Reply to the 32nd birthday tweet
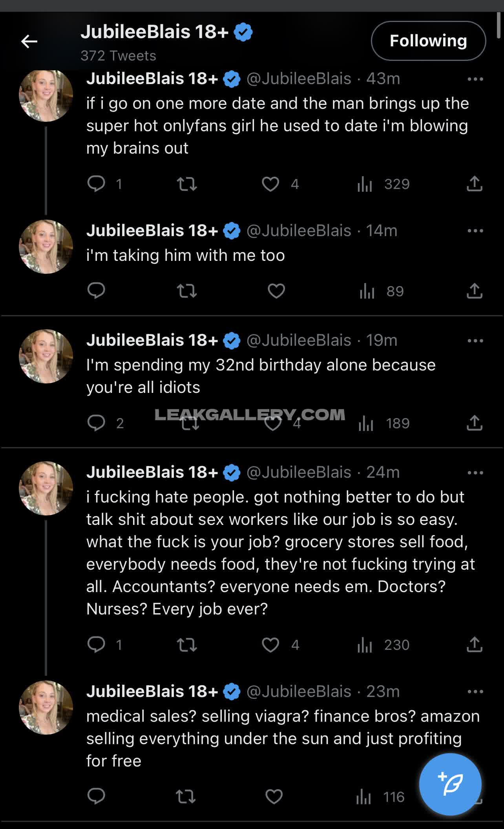Viewport: 504px width, 829px height. click(96, 423)
